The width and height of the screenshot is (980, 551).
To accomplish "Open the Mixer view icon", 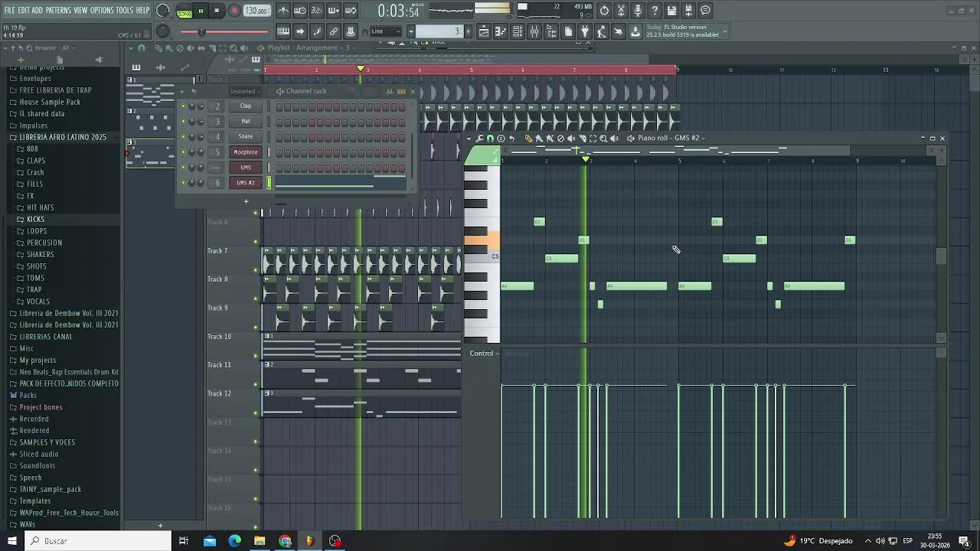I will point(534,31).
